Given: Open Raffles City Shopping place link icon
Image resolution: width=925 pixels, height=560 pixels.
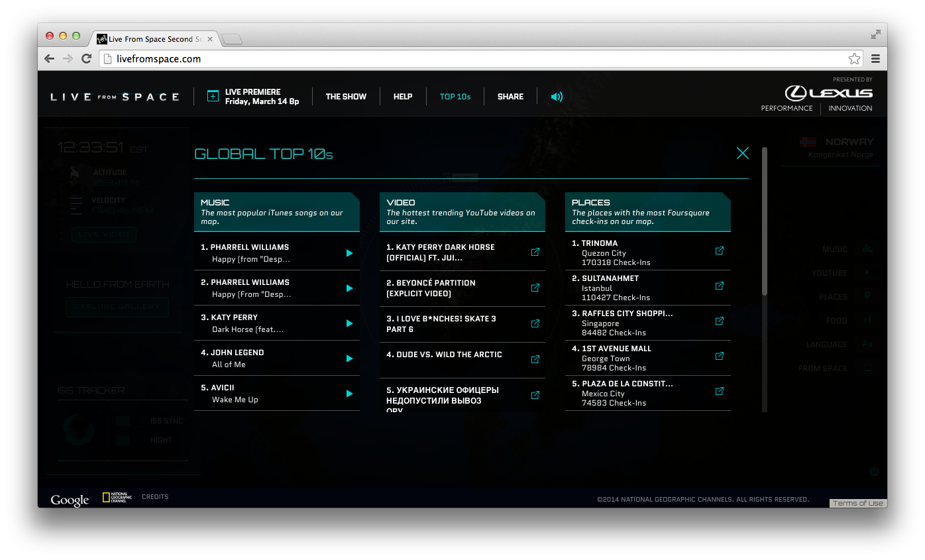Looking at the screenshot, I should pos(720,321).
